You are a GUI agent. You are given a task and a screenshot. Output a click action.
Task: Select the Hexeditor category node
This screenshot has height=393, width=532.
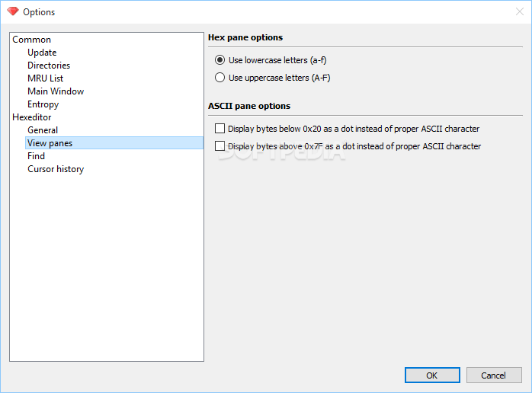pyautogui.click(x=32, y=117)
